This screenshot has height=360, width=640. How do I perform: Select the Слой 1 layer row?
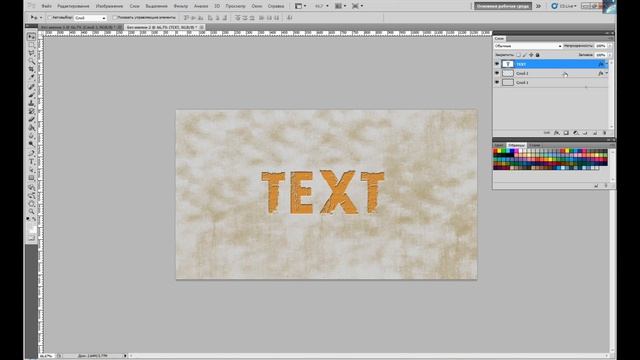[x=551, y=82]
